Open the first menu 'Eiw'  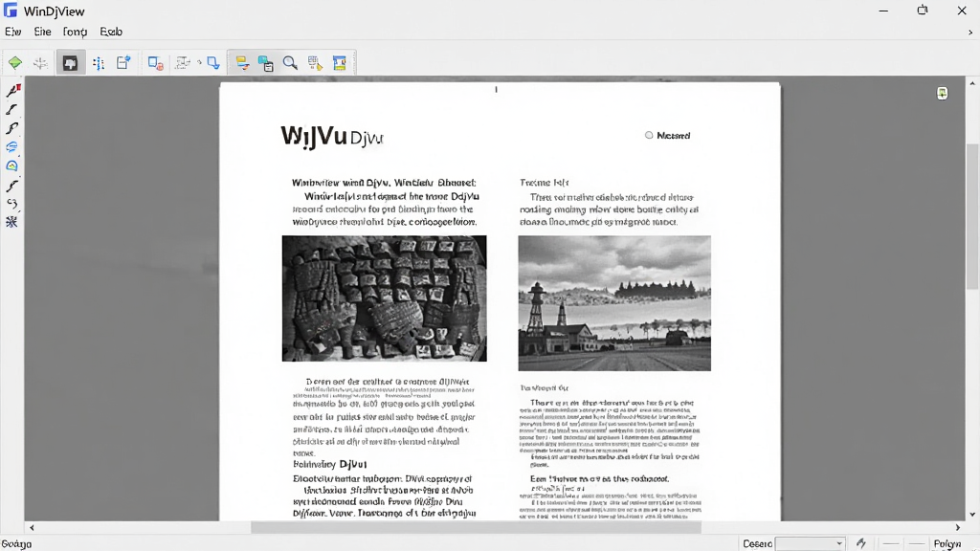[x=12, y=32]
